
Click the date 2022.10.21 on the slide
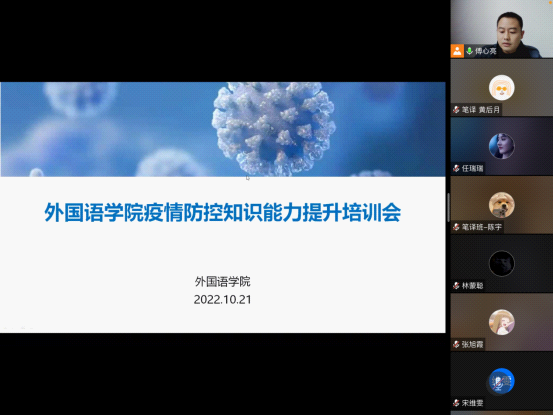pos(223,300)
